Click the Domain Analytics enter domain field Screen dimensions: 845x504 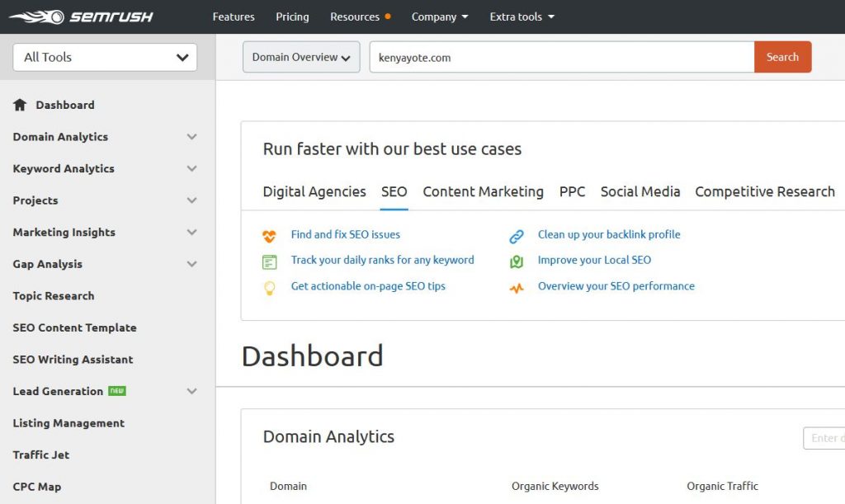pyautogui.click(x=824, y=438)
